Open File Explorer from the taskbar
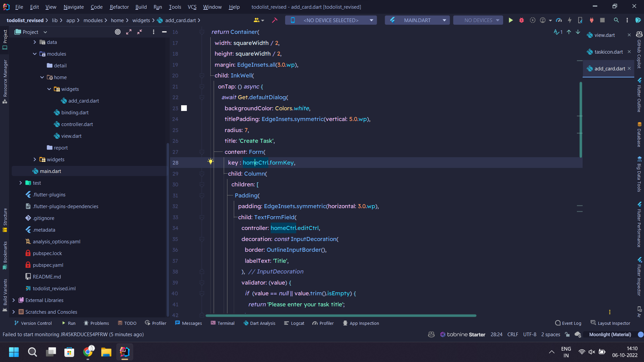644x362 pixels. (x=106, y=352)
